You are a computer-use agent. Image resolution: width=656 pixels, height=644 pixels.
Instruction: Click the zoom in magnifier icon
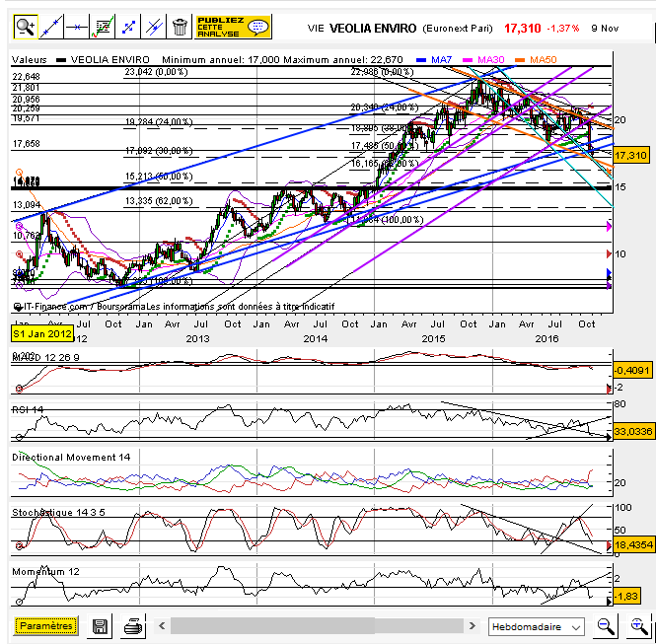[639, 626]
